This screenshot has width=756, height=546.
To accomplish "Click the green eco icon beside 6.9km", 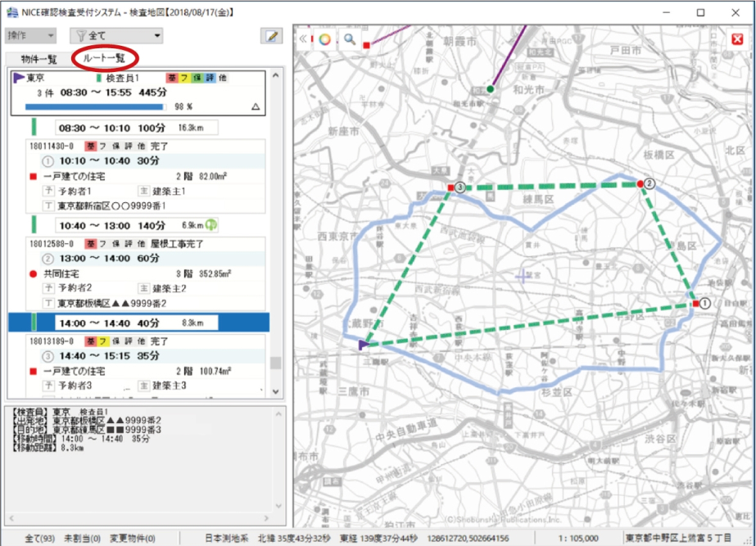I will click(211, 224).
